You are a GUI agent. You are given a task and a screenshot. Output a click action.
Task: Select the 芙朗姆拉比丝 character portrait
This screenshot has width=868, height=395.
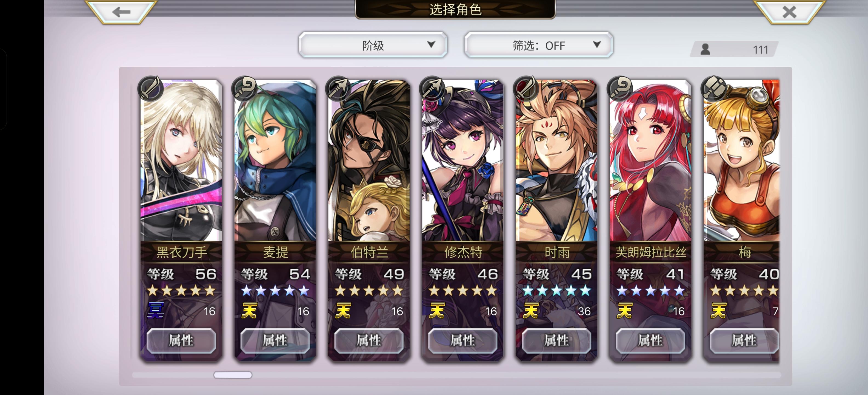[651, 160]
